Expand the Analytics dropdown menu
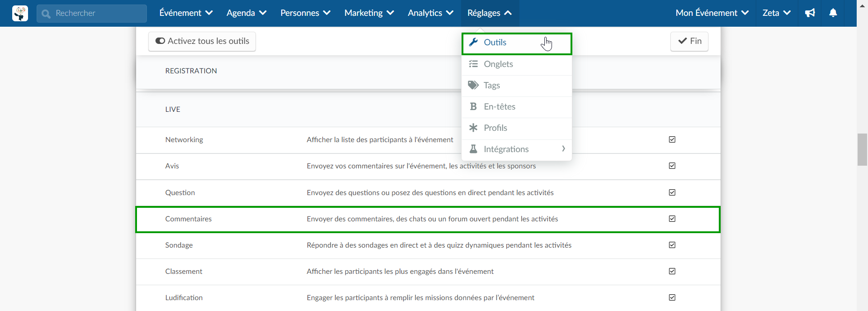Viewport: 868px width, 311px height. [430, 13]
